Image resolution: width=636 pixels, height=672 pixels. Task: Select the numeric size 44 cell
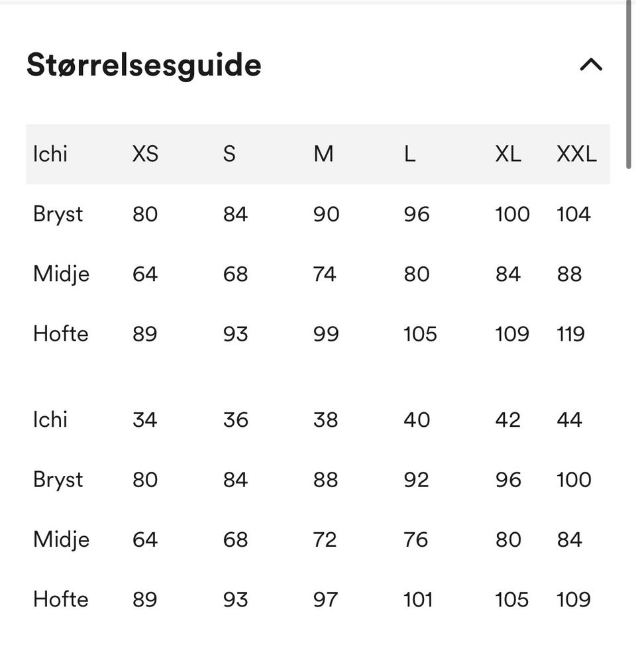click(569, 420)
